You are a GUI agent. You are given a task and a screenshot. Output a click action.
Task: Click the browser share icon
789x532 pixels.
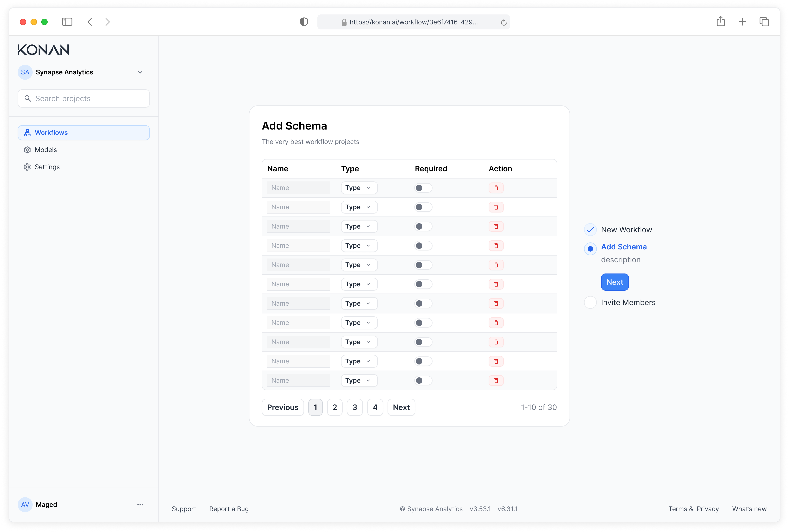(720, 22)
